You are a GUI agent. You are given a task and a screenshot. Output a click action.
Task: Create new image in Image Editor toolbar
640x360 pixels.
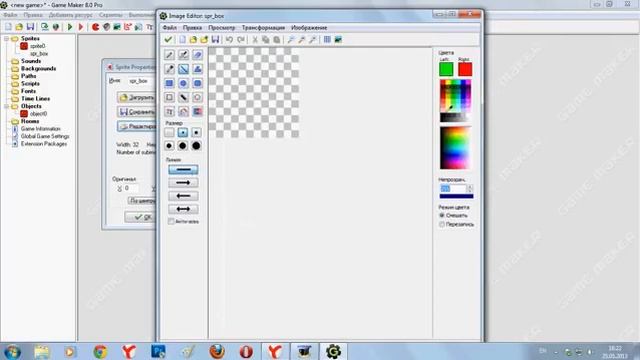pyautogui.click(x=182, y=39)
